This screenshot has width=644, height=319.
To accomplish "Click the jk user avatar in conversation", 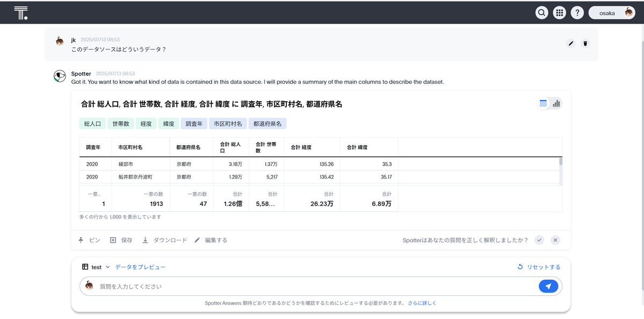I will coord(60,41).
